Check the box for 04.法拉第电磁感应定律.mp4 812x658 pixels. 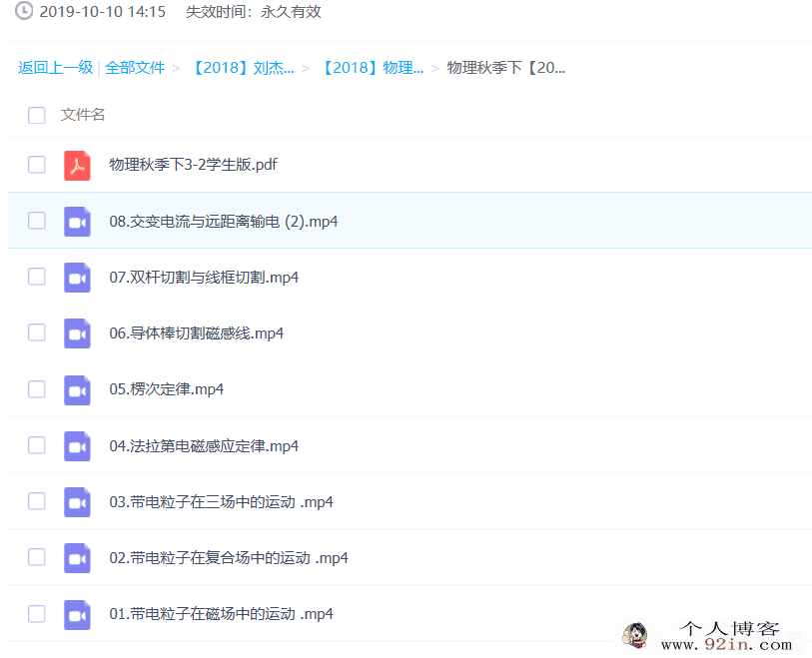tap(37, 444)
